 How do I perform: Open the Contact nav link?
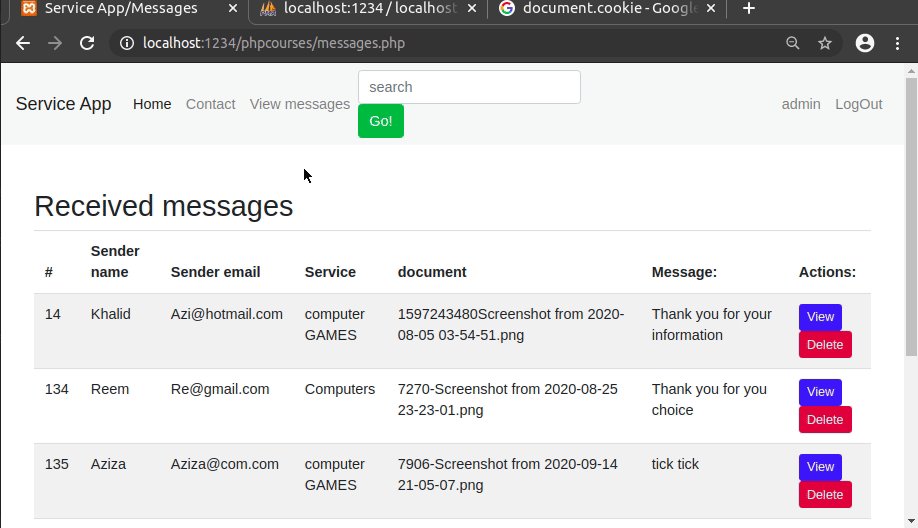[x=210, y=104]
